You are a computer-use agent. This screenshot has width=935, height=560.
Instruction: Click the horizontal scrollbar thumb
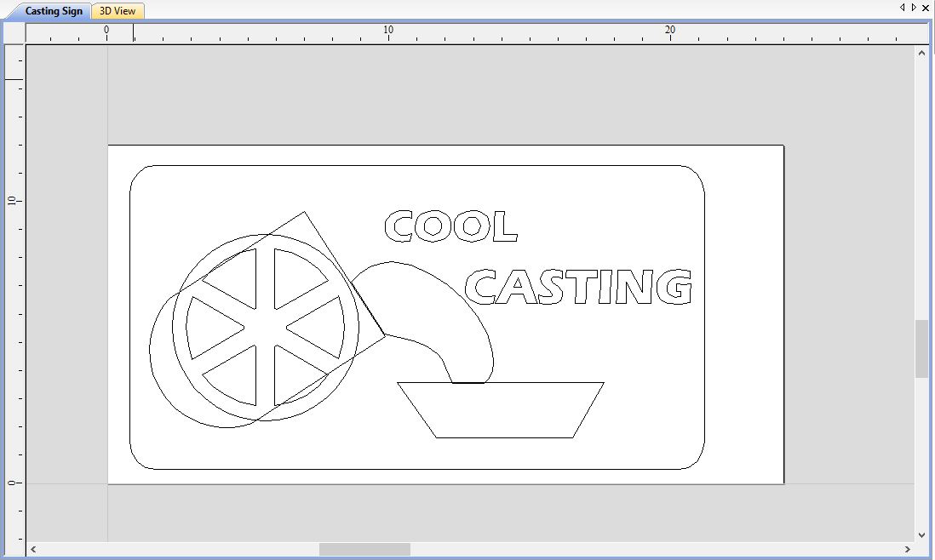(364, 549)
